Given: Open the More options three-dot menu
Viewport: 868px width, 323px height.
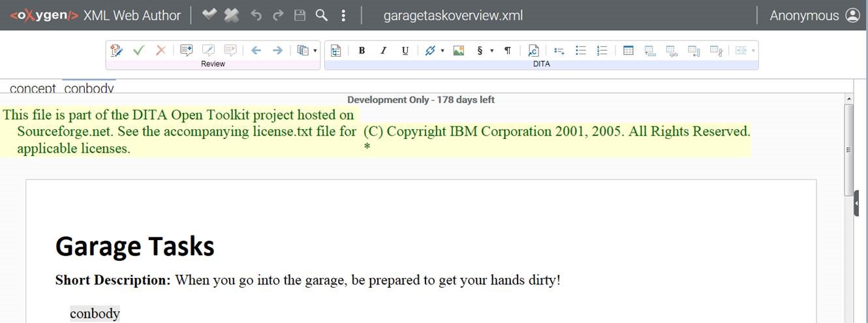Looking at the screenshot, I should pos(343,15).
